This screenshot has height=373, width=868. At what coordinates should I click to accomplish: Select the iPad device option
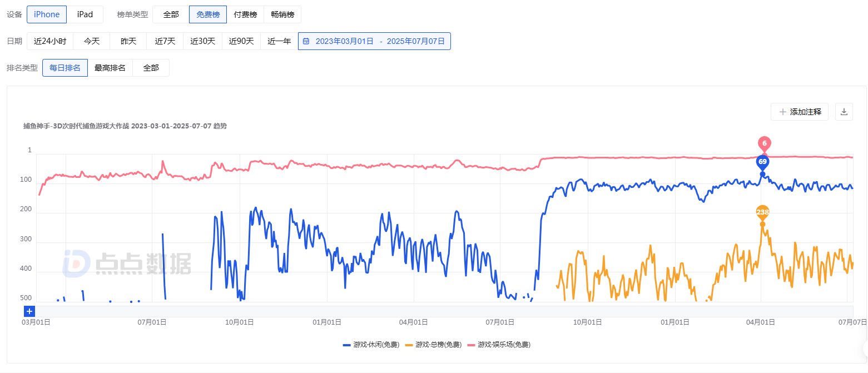click(x=85, y=14)
